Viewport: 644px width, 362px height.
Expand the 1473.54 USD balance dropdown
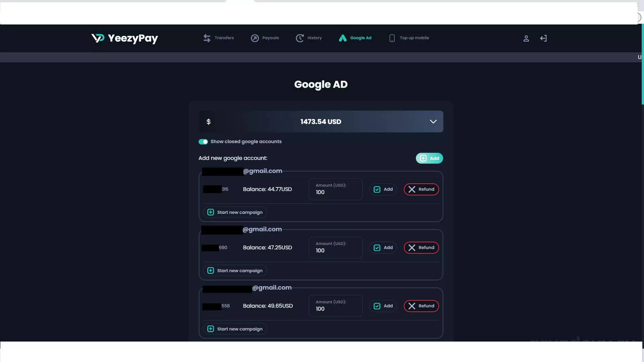[433, 122]
